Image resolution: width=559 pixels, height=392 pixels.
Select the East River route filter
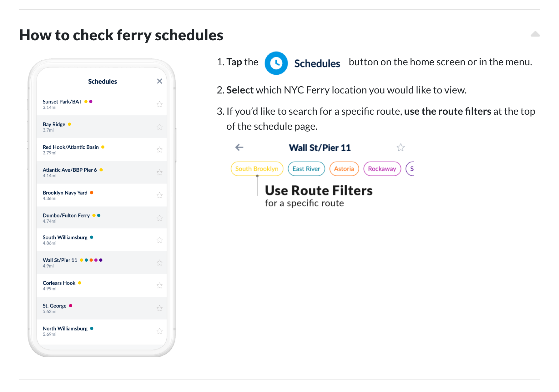point(306,169)
